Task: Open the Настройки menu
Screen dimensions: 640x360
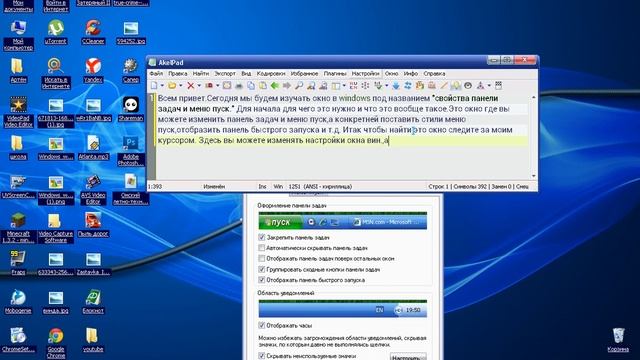Action: tap(365, 73)
